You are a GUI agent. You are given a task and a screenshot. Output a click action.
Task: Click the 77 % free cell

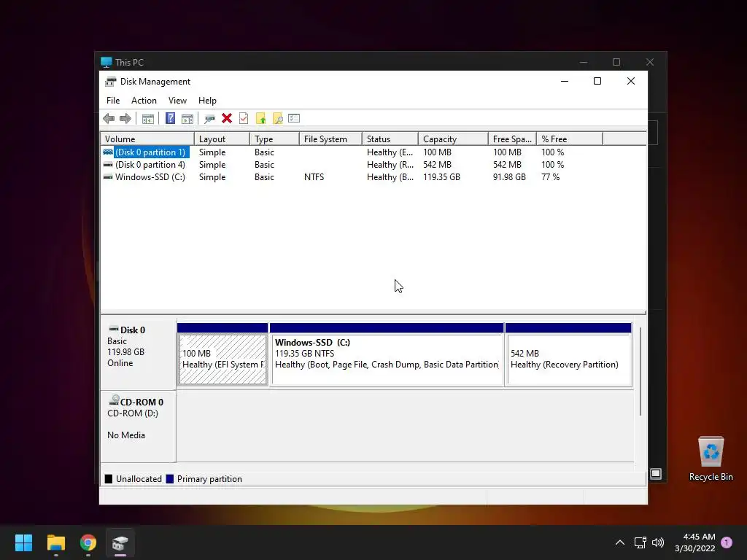pos(550,177)
